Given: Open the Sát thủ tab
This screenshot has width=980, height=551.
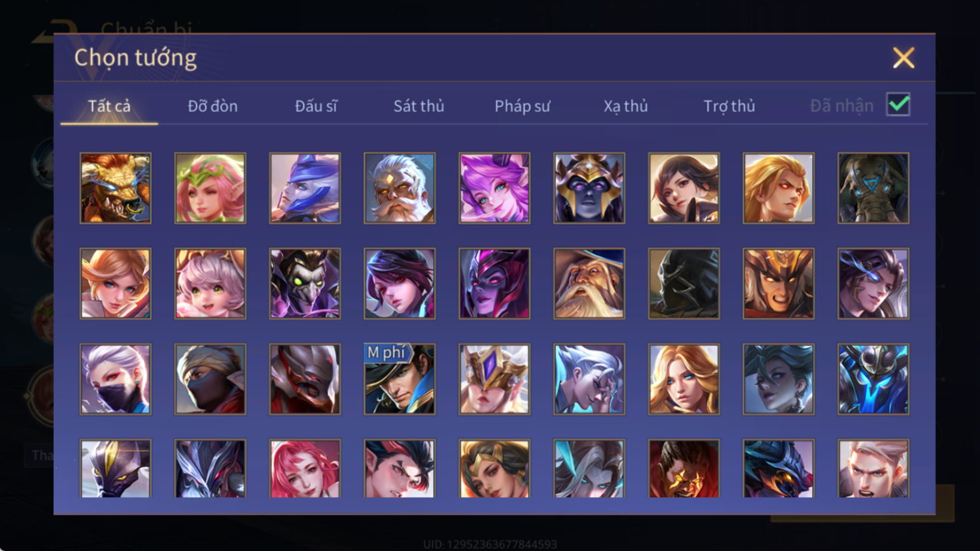Looking at the screenshot, I should pyautogui.click(x=418, y=106).
